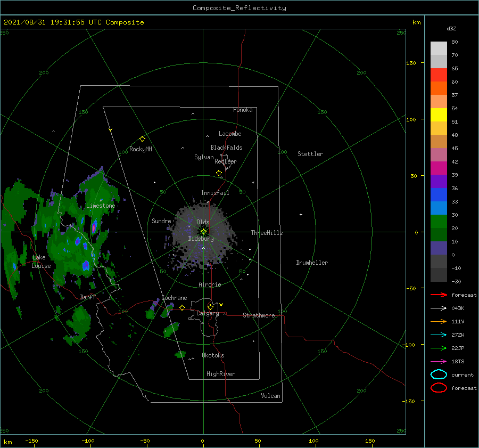Click the Lake Louise label

tap(41, 262)
